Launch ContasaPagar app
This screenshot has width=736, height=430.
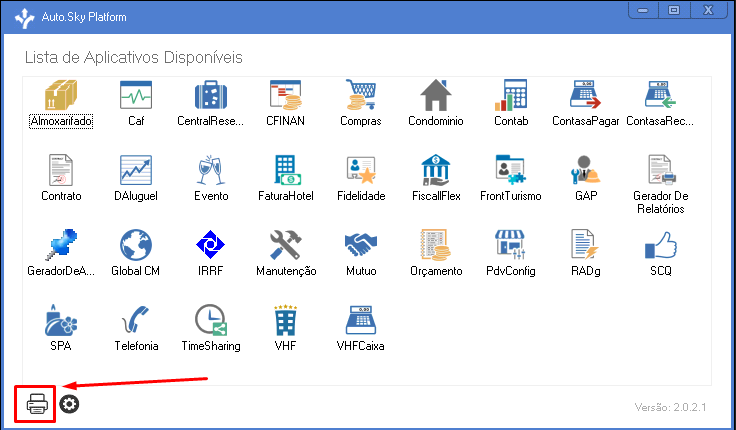click(585, 95)
